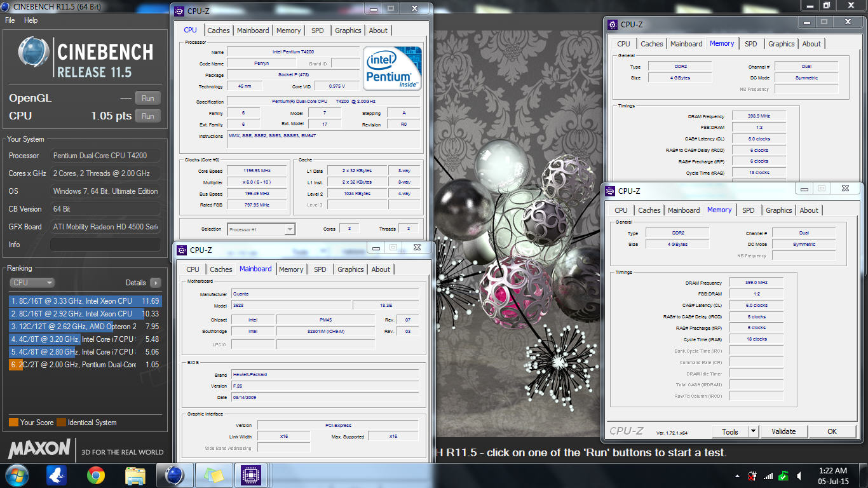Click the GFX Board ATI Mobility Radeon field
Viewport: 868px width, 488px height.
[105, 227]
